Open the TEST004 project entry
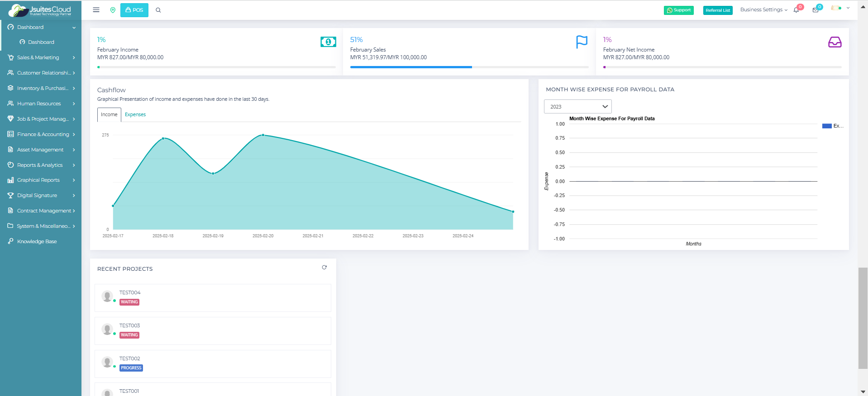 tap(213, 297)
